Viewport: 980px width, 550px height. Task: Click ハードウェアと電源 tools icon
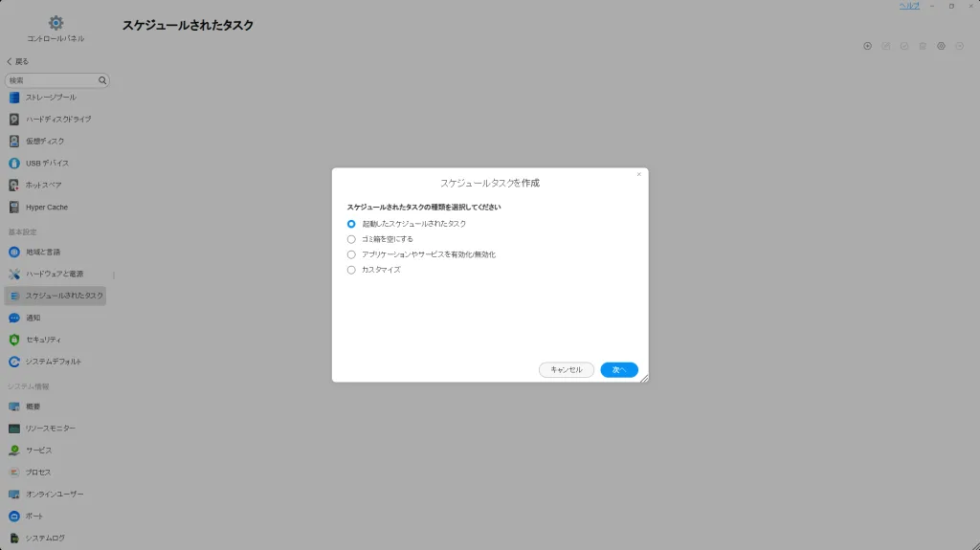13,274
